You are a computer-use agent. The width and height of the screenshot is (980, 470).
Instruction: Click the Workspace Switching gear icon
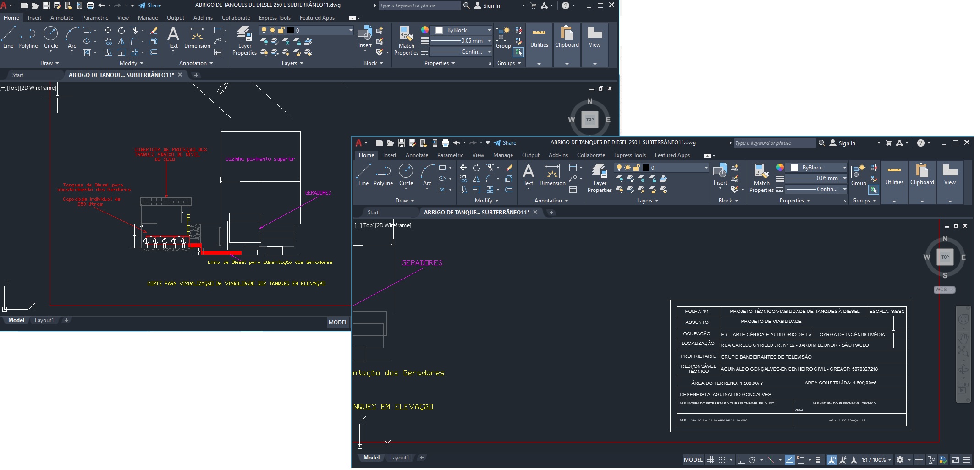coord(900,460)
